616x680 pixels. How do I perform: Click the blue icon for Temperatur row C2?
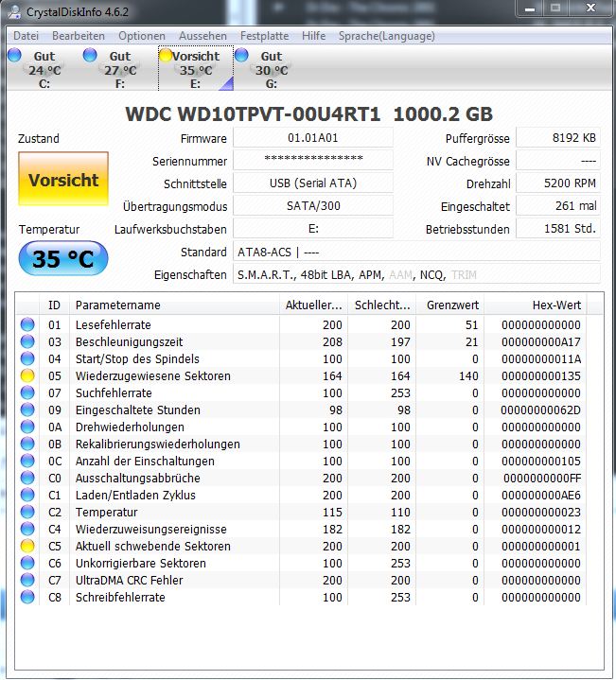click(27, 512)
